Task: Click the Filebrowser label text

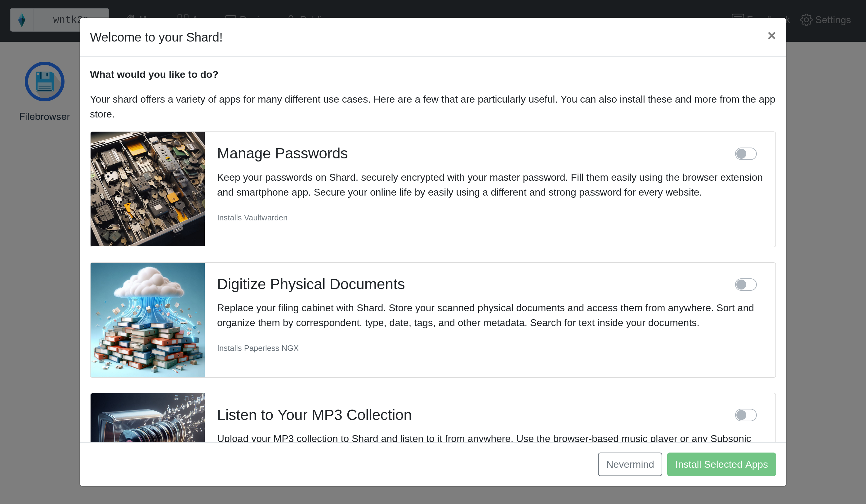Action: [x=44, y=117]
